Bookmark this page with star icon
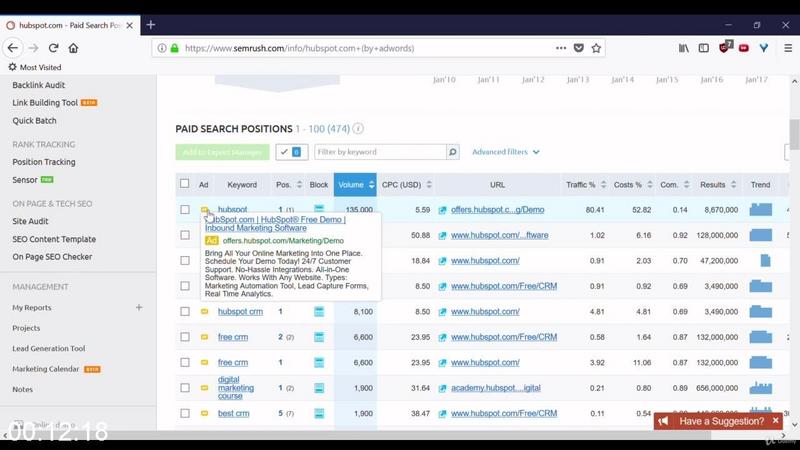 pos(596,48)
